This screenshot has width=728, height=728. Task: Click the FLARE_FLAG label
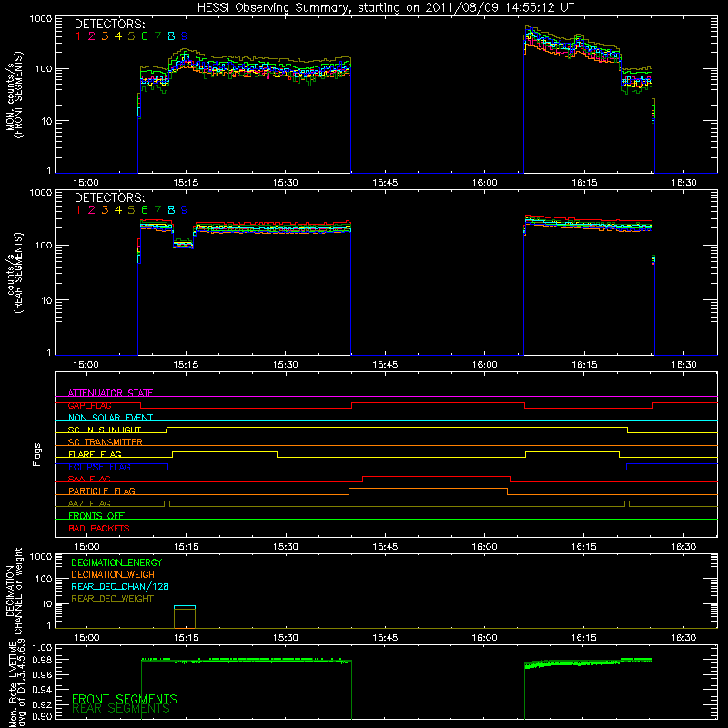click(95, 454)
